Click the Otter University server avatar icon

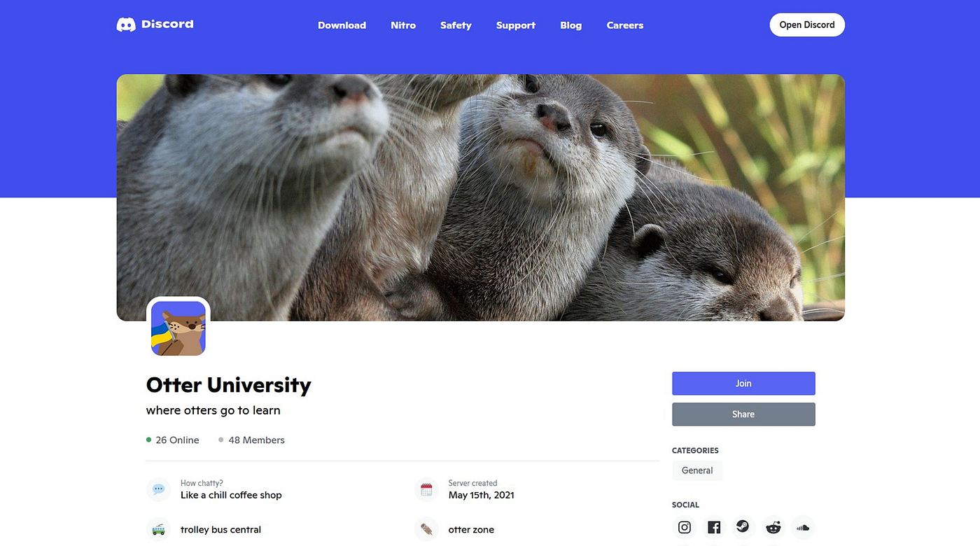coord(178,328)
